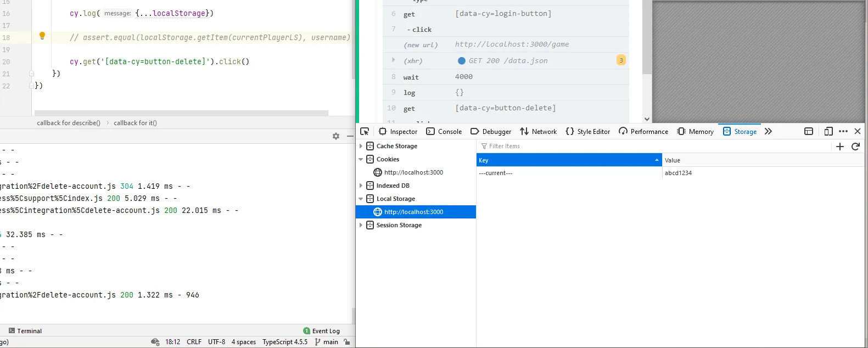Screen dimensions: 868x348
Task: Show more devtools tabs chevron
Action: pyautogui.click(x=768, y=131)
